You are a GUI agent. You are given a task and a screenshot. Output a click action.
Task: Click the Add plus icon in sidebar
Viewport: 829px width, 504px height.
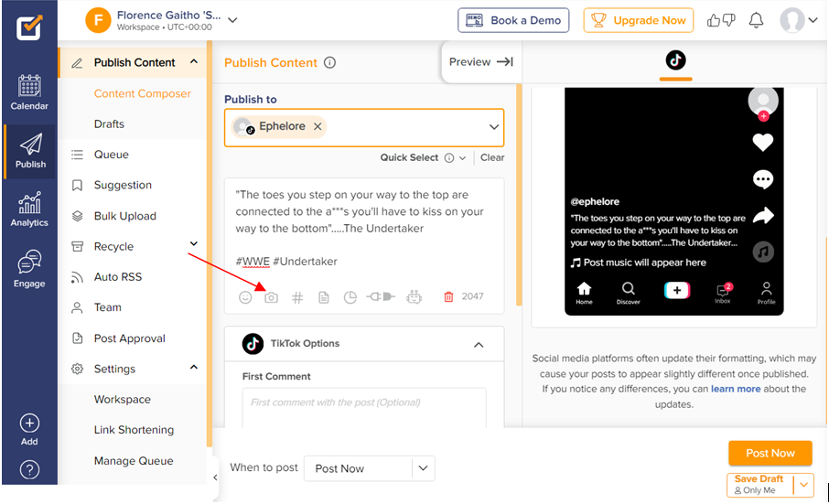29,424
